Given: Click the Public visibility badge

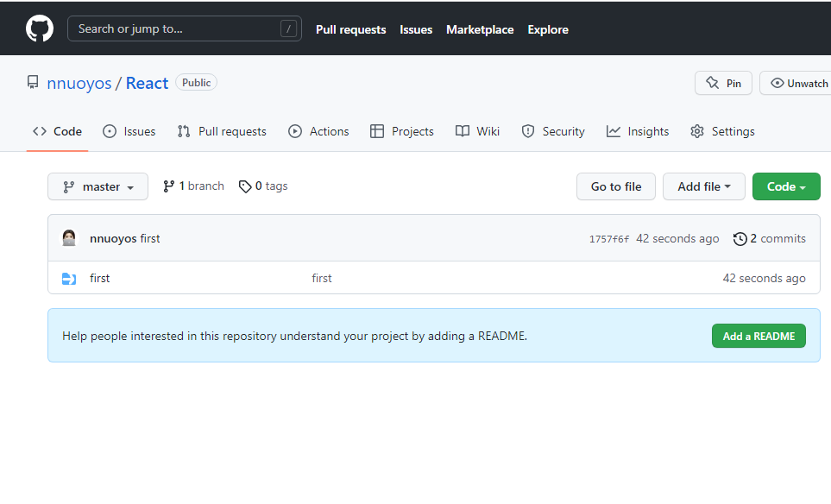Looking at the screenshot, I should 196,83.
